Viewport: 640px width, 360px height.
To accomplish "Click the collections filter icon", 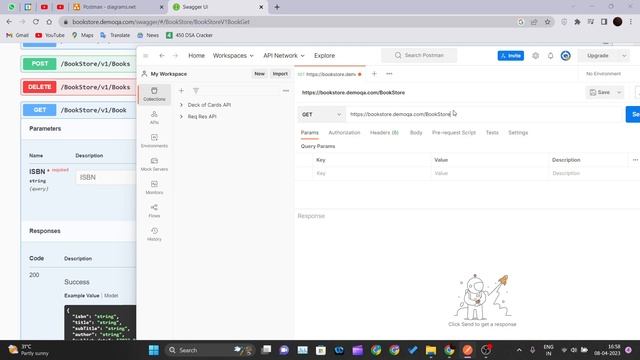I will point(196,91).
